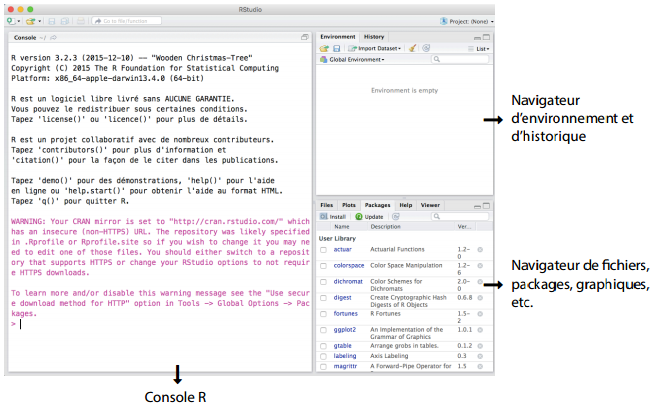The image size is (655, 408).
Task: Open the dichromat package link
Action: point(348,282)
